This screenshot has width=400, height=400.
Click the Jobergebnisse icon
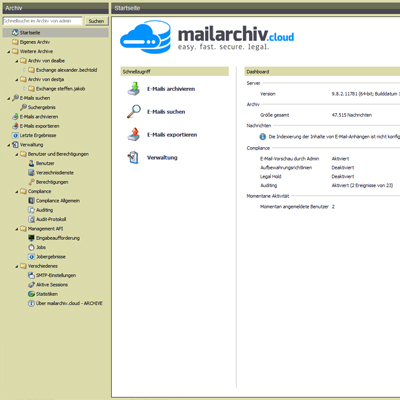(31, 257)
